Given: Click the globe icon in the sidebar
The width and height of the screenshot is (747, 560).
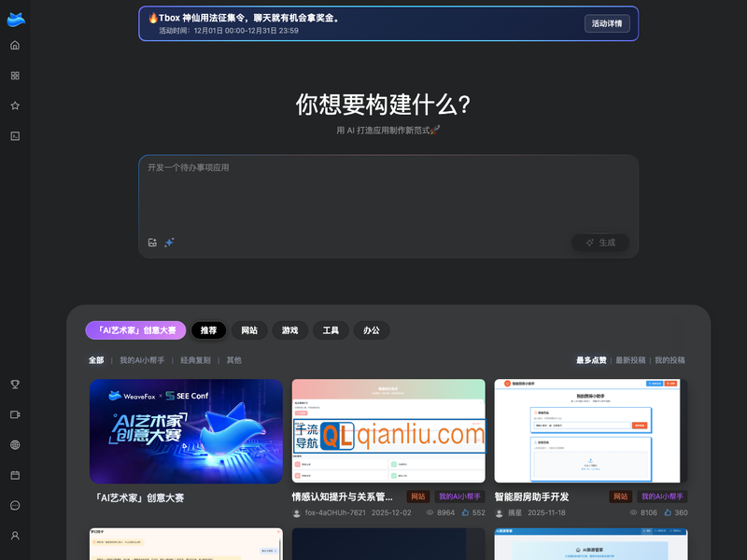Looking at the screenshot, I should point(15,445).
